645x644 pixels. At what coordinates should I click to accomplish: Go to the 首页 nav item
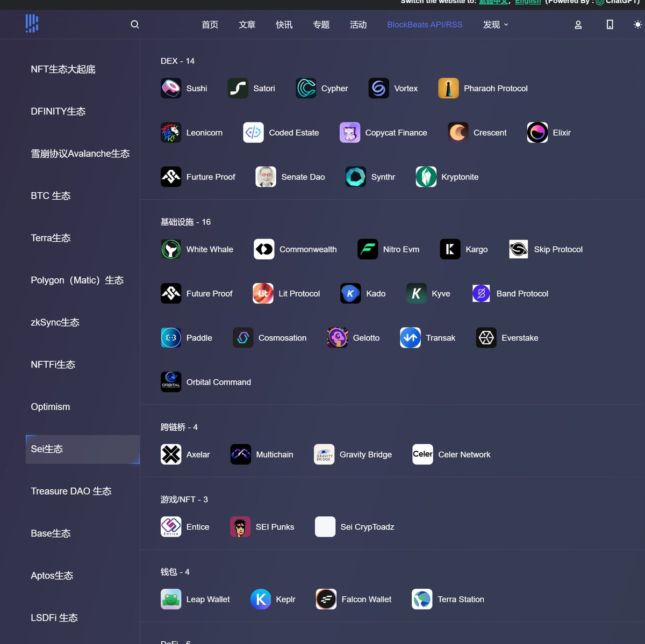(210, 25)
